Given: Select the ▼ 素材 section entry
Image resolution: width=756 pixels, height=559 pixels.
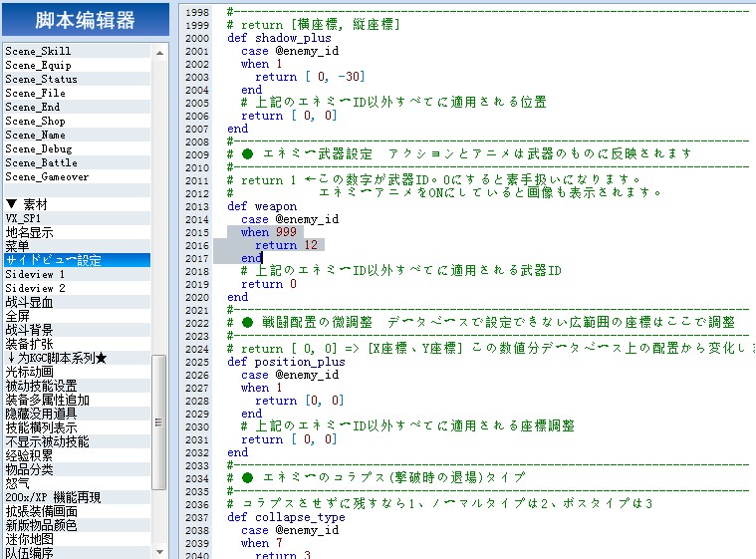Looking at the screenshot, I should tap(78, 204).
